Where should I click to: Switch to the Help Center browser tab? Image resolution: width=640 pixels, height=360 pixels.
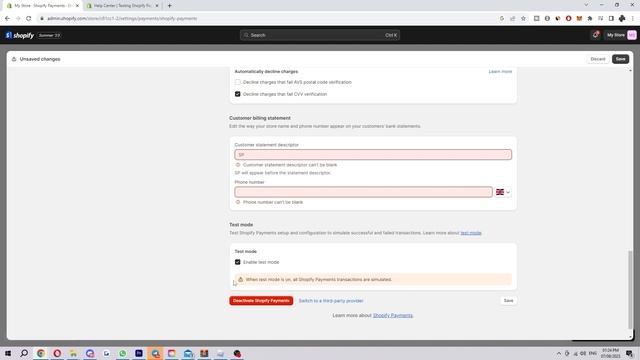click(121, 6)
